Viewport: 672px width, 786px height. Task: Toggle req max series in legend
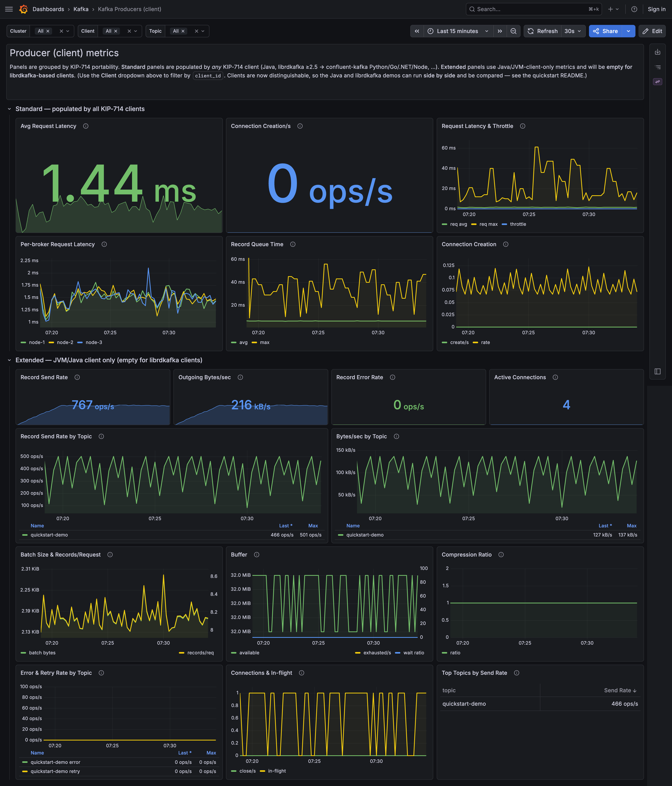coord(488,224)
